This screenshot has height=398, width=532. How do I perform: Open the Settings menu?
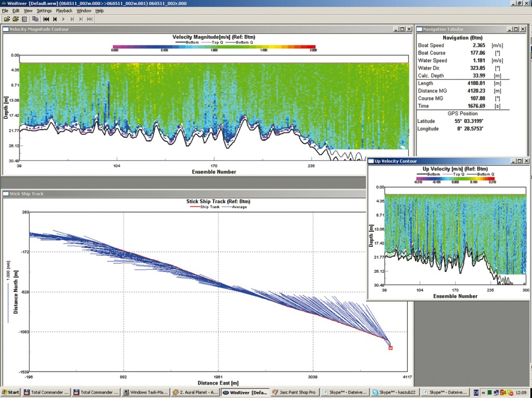(x=44, y=10)
